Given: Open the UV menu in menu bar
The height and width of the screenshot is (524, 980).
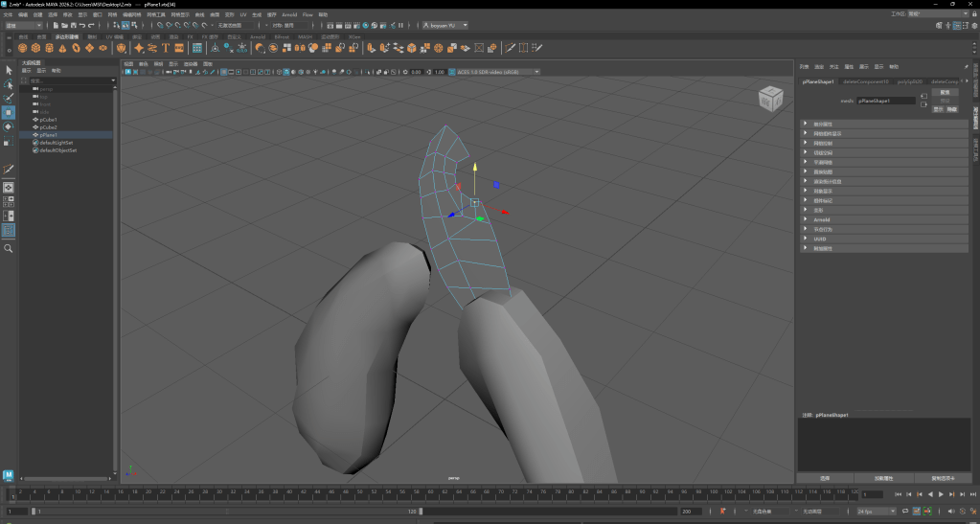Looking at the screenshot, I should [243, 15].
